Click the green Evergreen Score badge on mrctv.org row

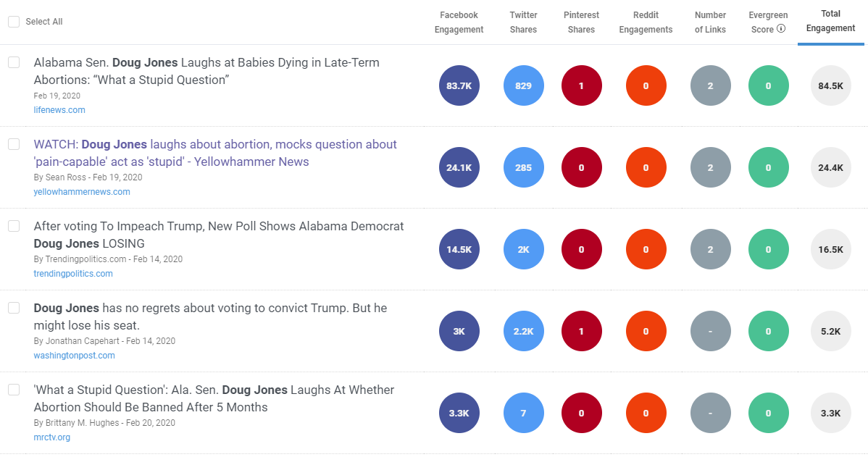tap(768, 413)
